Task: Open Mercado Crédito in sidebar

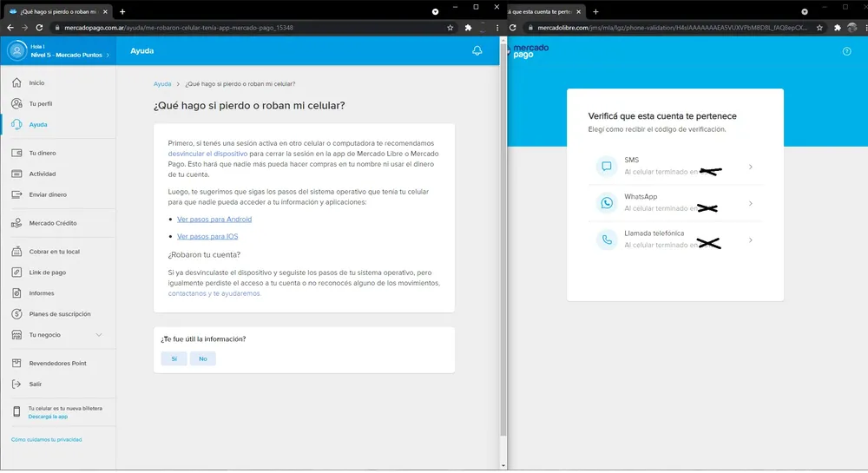Action: [x=53, y=223]
